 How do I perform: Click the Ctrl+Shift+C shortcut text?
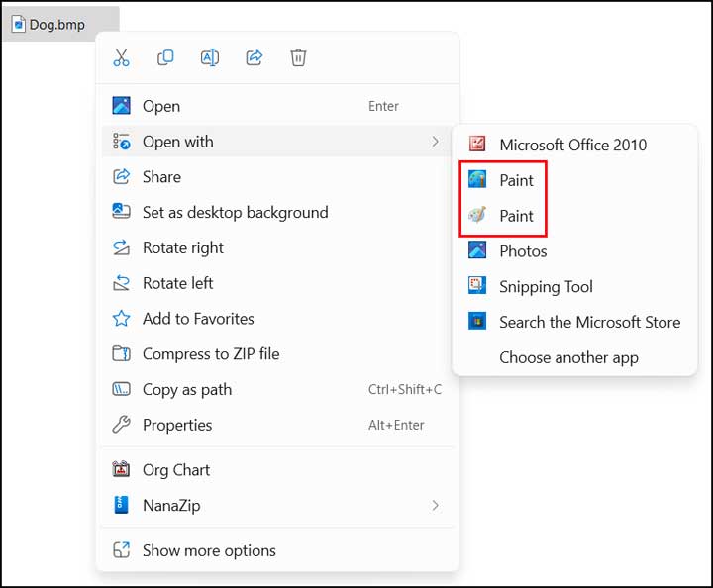(x=405, y=389)
